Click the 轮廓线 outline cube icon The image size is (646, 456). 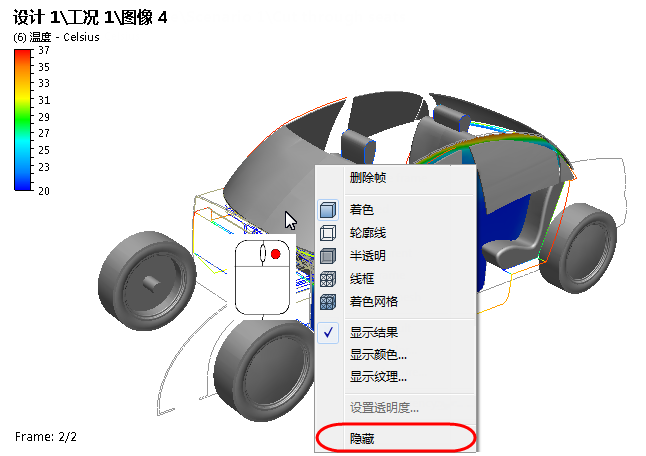tap(328, 233)
